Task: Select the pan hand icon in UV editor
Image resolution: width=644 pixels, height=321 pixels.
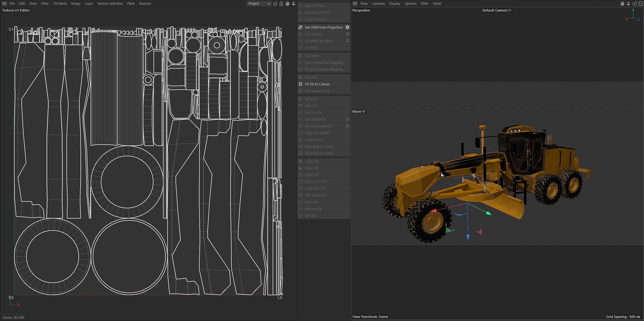Action: [x=287, y=3]
